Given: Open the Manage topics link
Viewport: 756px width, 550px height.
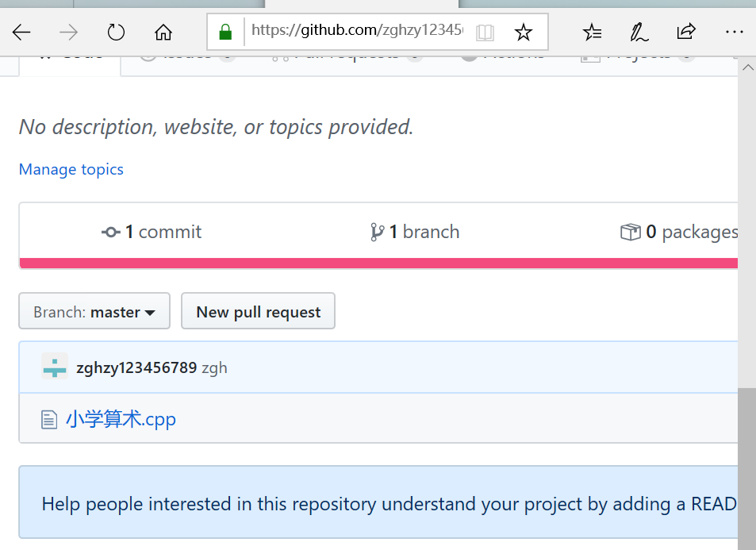Looking at the screenshot, I should 71,169.
